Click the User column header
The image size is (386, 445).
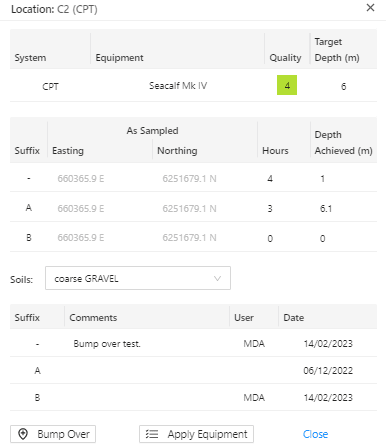coord(244,318)
